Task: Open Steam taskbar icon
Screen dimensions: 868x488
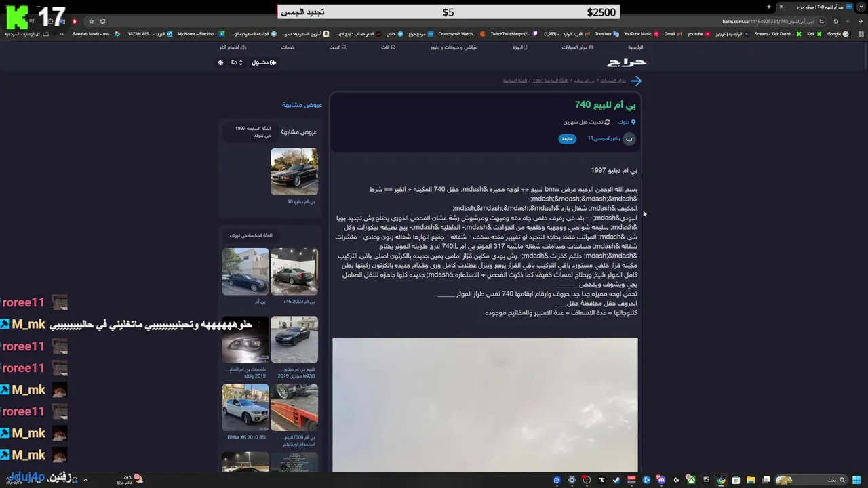Action: (616, 480)
